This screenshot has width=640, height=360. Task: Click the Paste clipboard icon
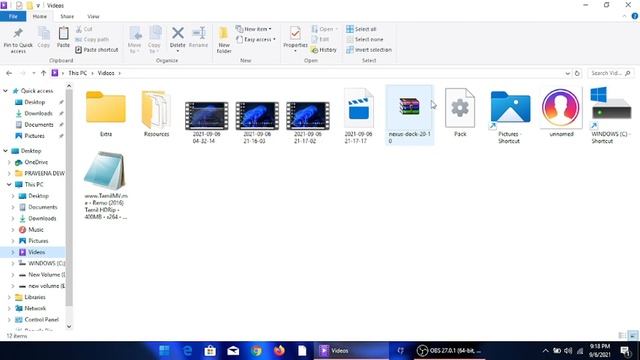[x=63, y=33]
